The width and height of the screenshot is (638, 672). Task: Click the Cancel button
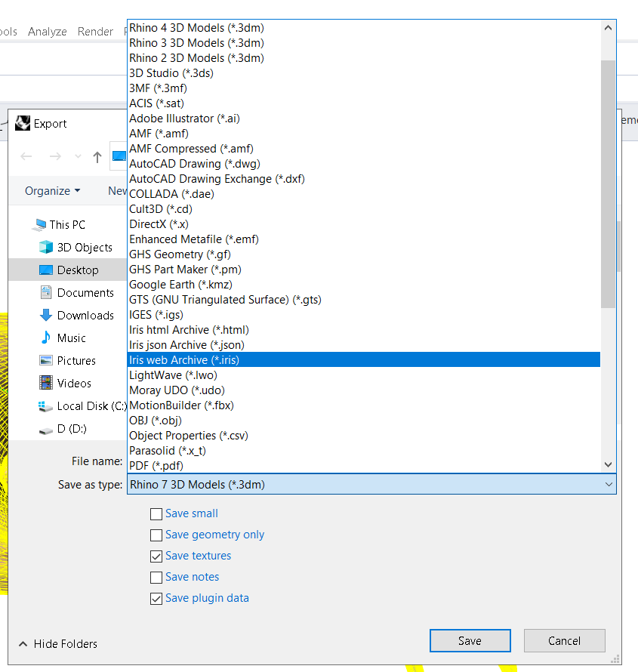[564, 641]
